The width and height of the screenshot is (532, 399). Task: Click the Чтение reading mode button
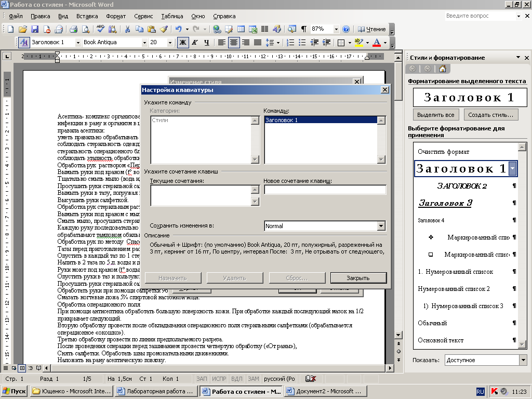pos(372,29)
